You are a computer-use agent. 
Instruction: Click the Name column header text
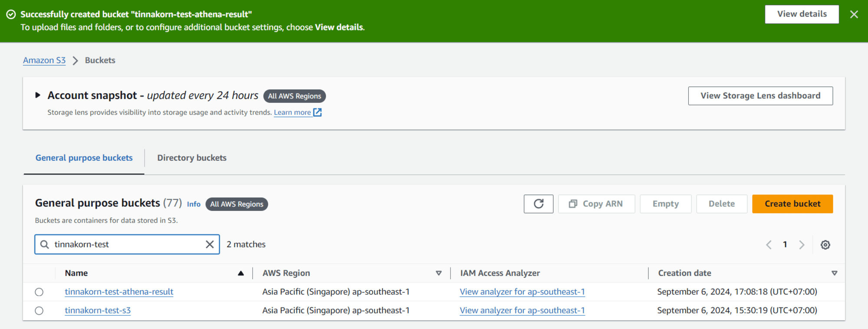point(76,273)
